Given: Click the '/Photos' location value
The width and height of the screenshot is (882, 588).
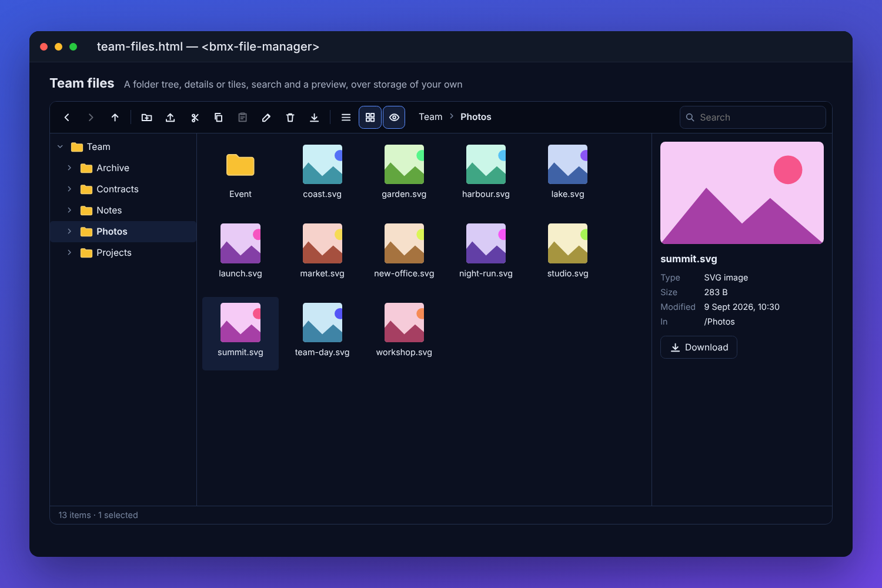Looking at the screenshot, I should click(719, 322).
